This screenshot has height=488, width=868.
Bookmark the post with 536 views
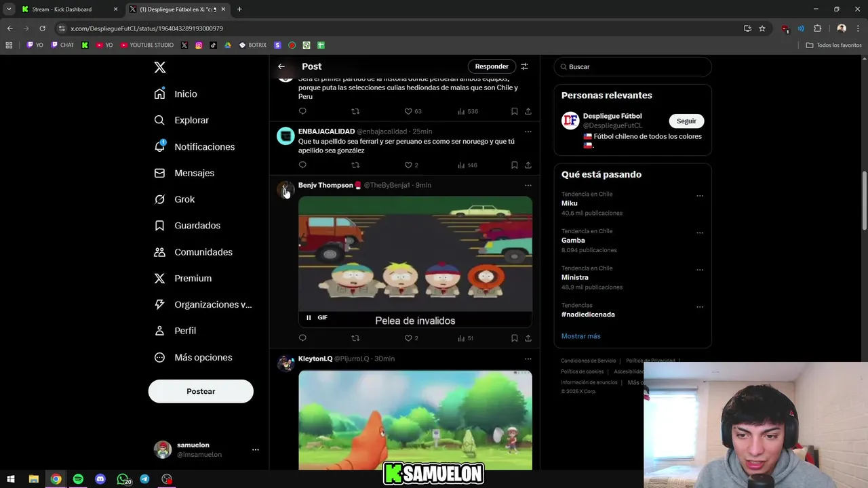tap(514, 111)
